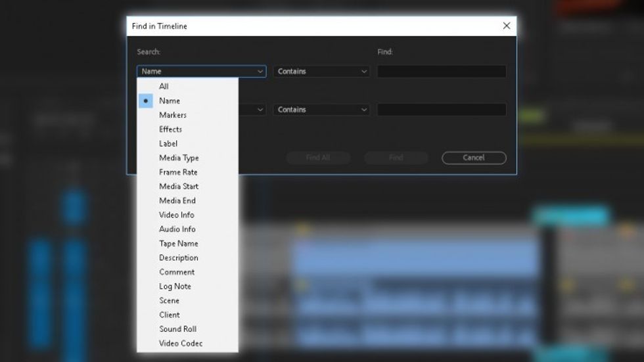The width and height of the screenshot is (644, 362).
Task: Choose Client search option
Action: pos(187,315)
